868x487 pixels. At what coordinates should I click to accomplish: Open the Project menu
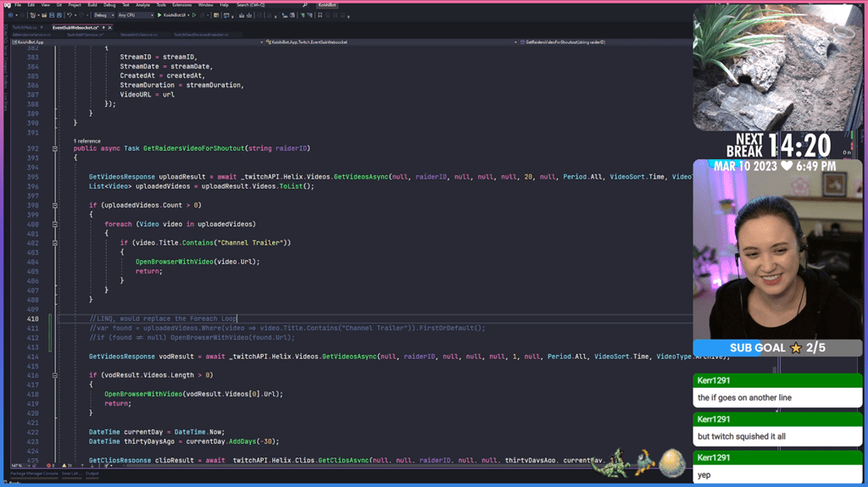click(75, 5)
